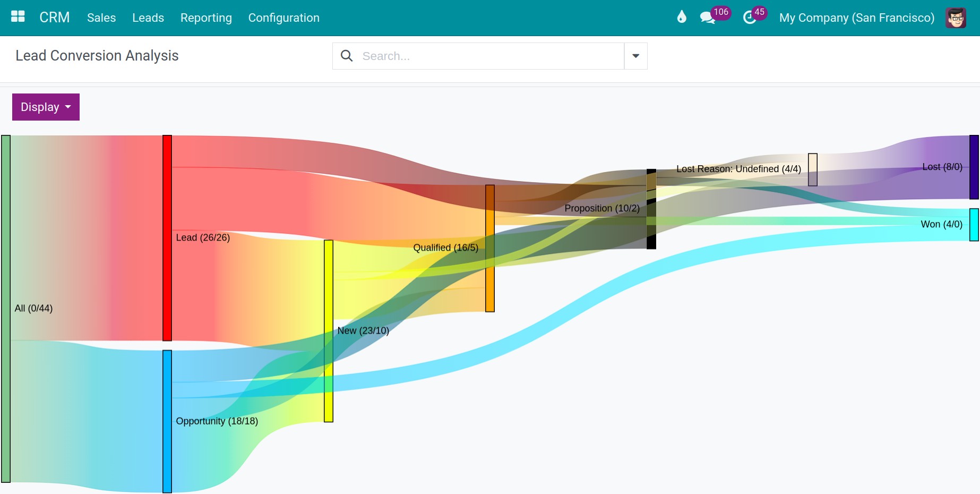Open the Sales menu
Screen dimensions: 980x494
[101, 18]
